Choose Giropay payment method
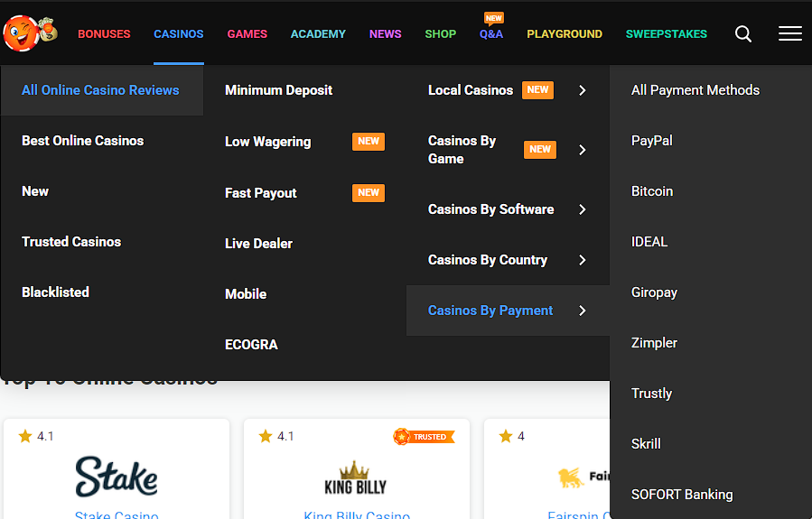Image resolution: width=812 pixels, height=519 pixels. (654, 292)
